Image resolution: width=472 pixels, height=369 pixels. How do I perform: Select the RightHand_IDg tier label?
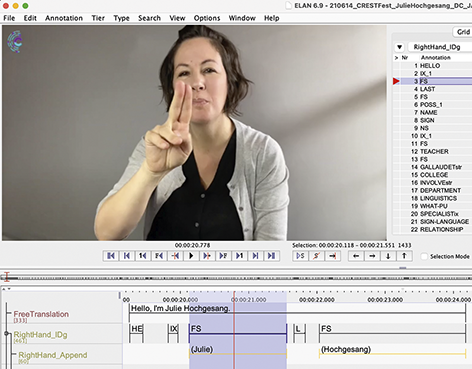pos(40,335)
